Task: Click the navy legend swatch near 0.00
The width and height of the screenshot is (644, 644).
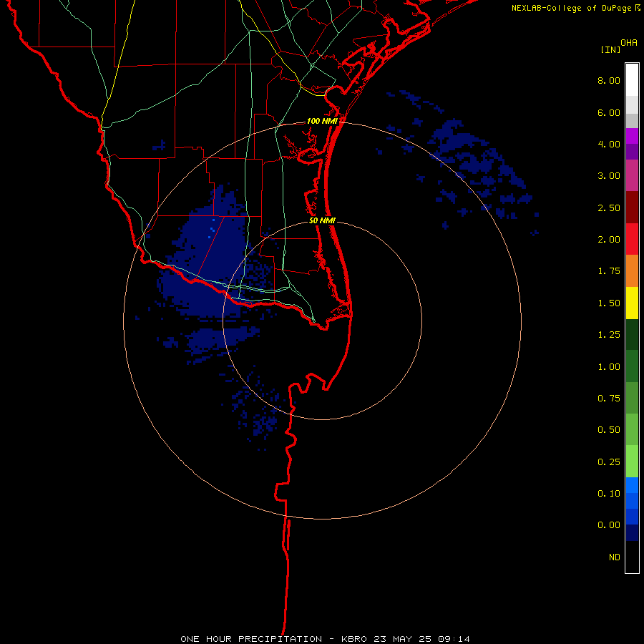Action: pyautogui.click(x=632, y=533)
